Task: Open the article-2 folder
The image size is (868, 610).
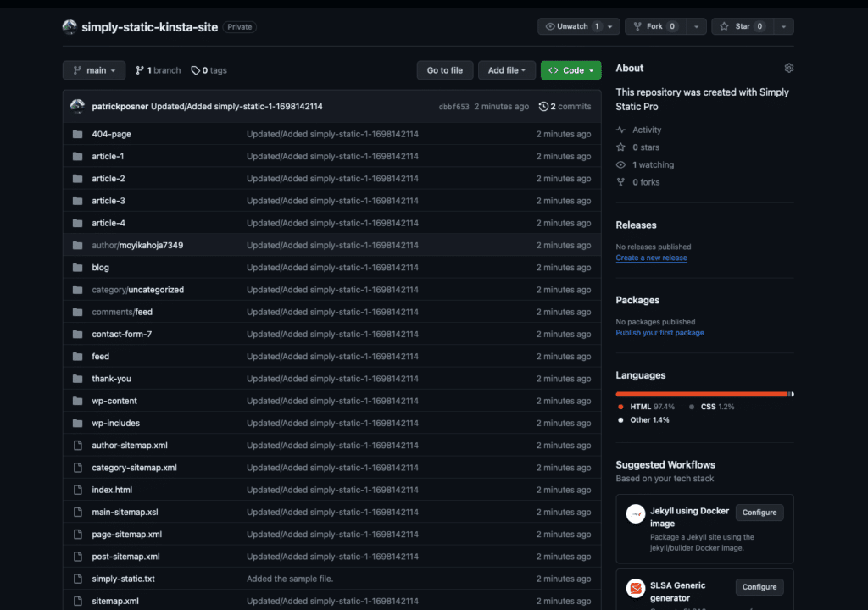Action: click(108, 179)
